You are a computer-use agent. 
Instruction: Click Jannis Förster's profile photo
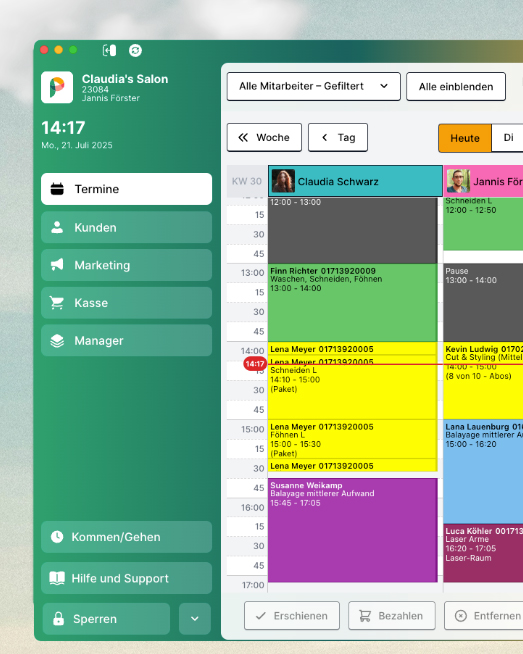[x=458, y=181]
